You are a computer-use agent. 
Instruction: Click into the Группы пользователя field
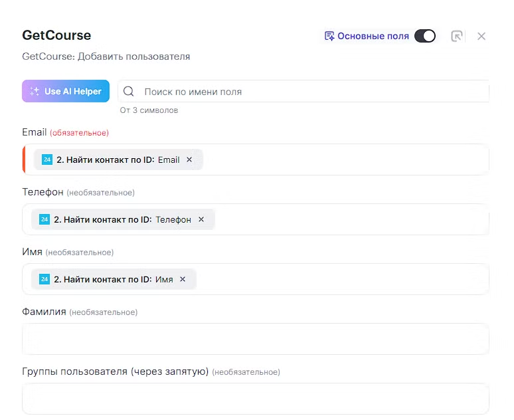(x=256, y=399)
